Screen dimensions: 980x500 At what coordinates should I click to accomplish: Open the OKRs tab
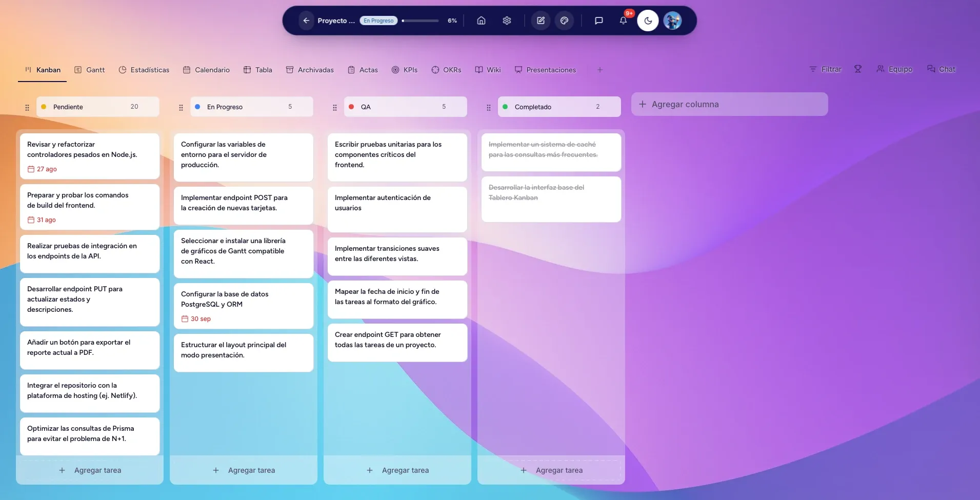[x=446, y=70]
